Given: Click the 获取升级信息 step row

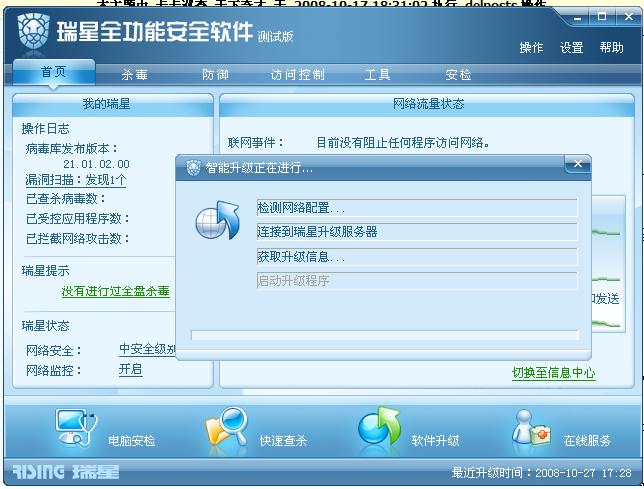Looking at the screenshot, I should coord(417,257).
